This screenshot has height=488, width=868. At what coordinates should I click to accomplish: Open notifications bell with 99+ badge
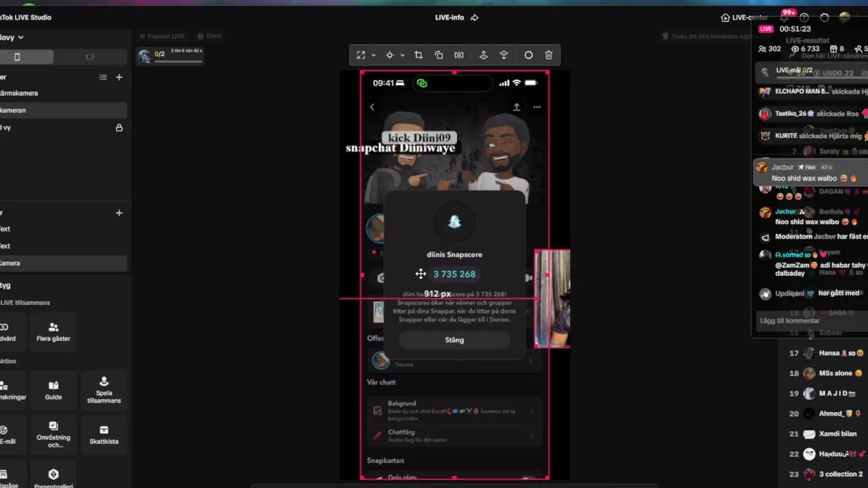point(785,18)
